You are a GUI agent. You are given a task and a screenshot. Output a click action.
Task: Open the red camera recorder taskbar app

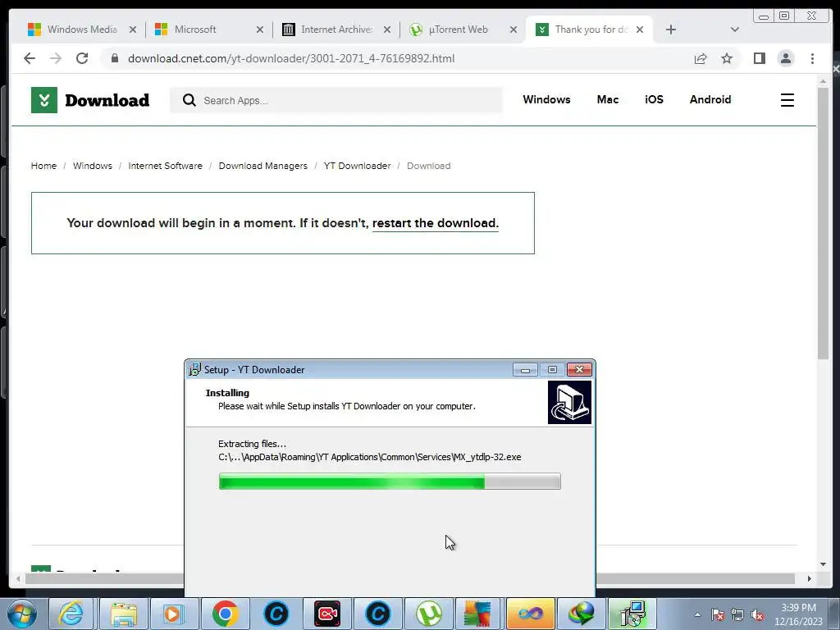(x=327, y=614)
